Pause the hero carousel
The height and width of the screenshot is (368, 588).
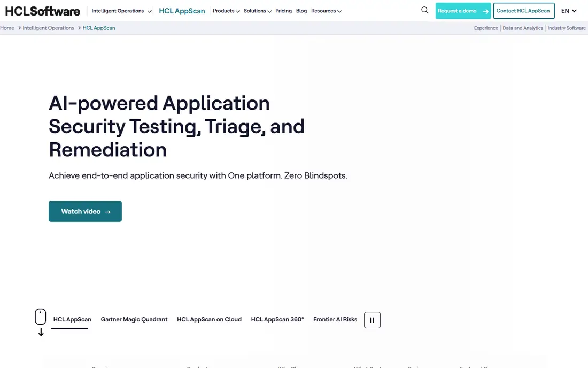[x=372, y=320]
